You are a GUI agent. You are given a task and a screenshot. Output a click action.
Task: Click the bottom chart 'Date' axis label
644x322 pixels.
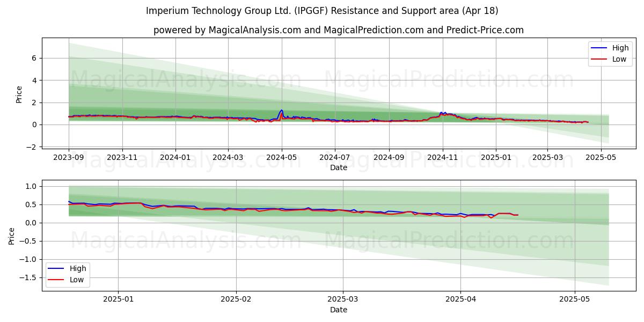339,310
